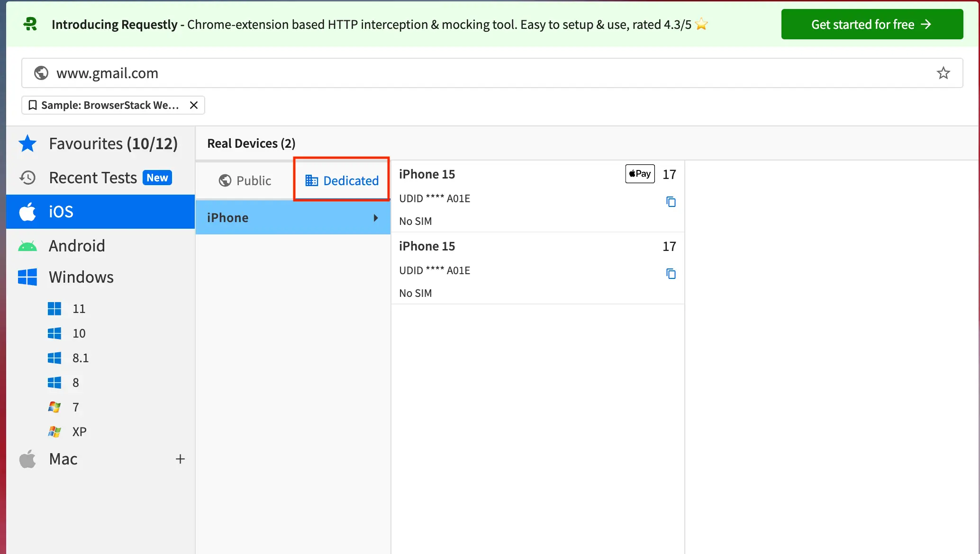Select the Mac platform in sidebar
Screen dimensions: 980x554
pos(63,458)
